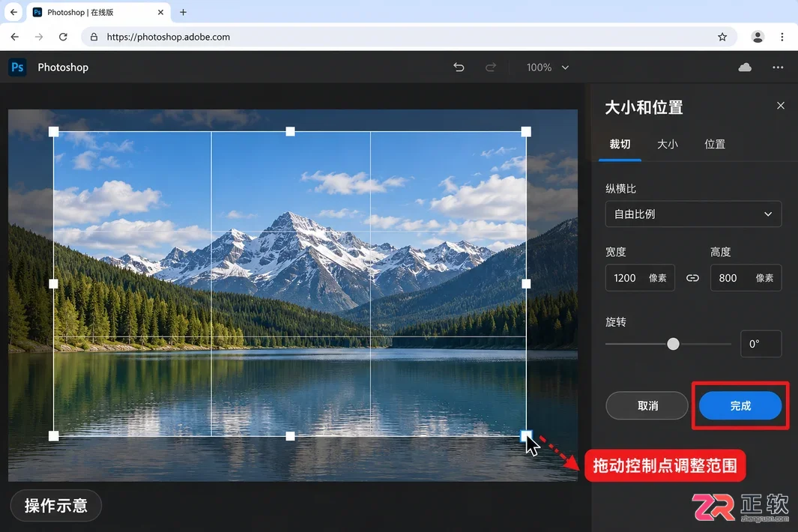Redo the last undone action
Image resolution: width=798 pixels, height=532 pixels.
pyautogui.click(x=491, y=67)
